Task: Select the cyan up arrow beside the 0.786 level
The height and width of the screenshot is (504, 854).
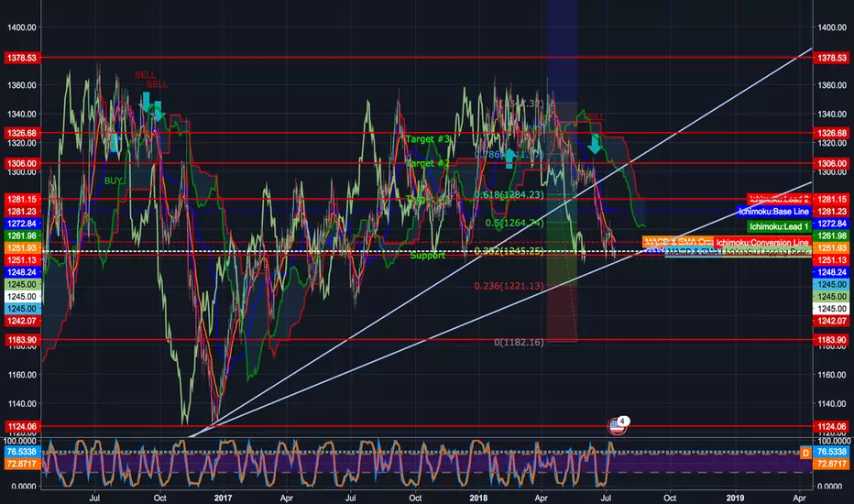Action: click(x=509, y=158)
